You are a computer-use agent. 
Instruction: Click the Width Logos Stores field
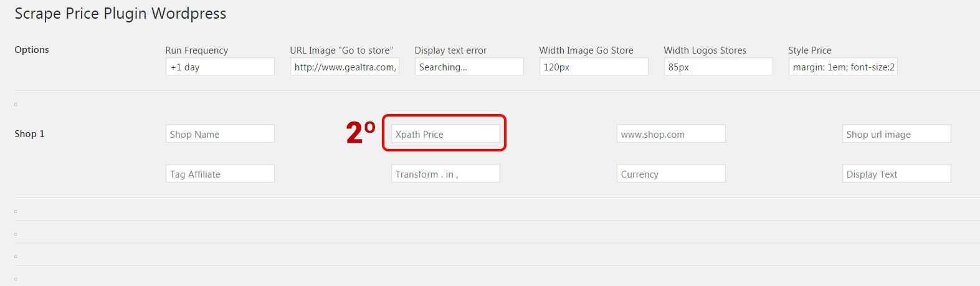click(x=718, y=67)
